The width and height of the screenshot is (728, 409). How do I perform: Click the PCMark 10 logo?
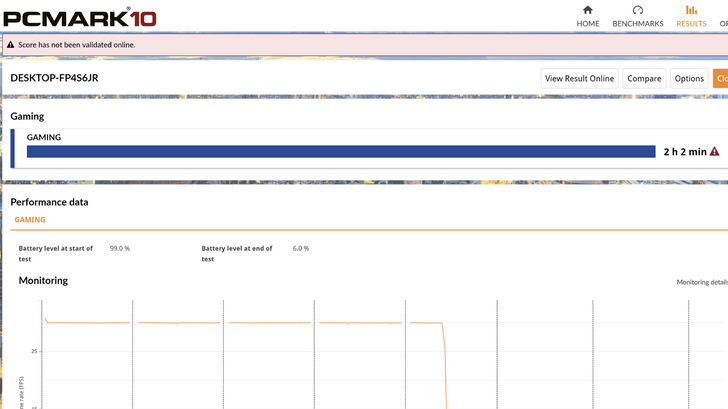point(80,18)
